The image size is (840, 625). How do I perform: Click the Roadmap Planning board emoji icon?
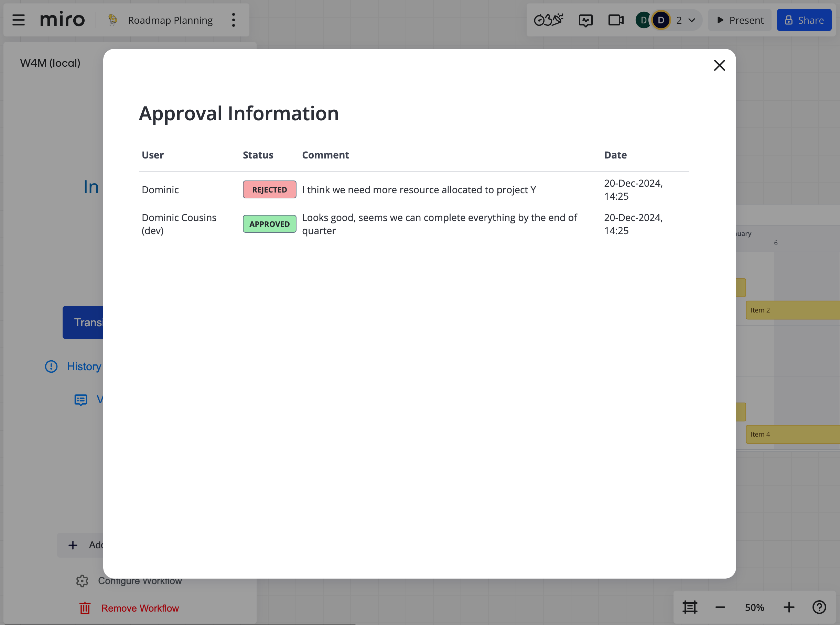coord(112,20)
